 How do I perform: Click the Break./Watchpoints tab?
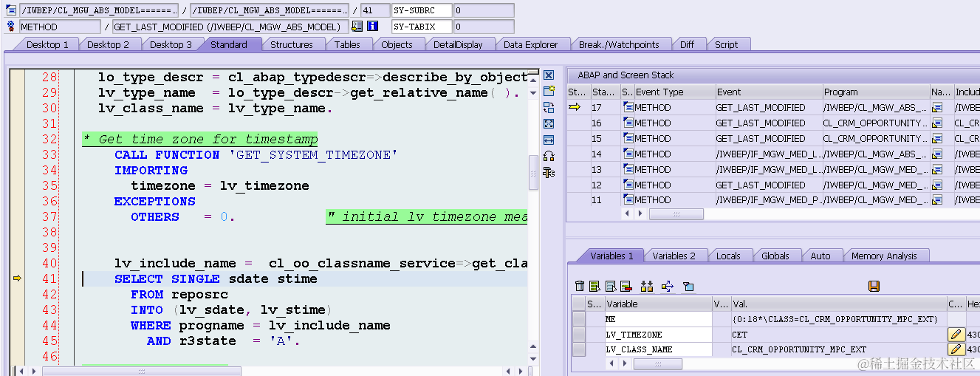point(619,44)
